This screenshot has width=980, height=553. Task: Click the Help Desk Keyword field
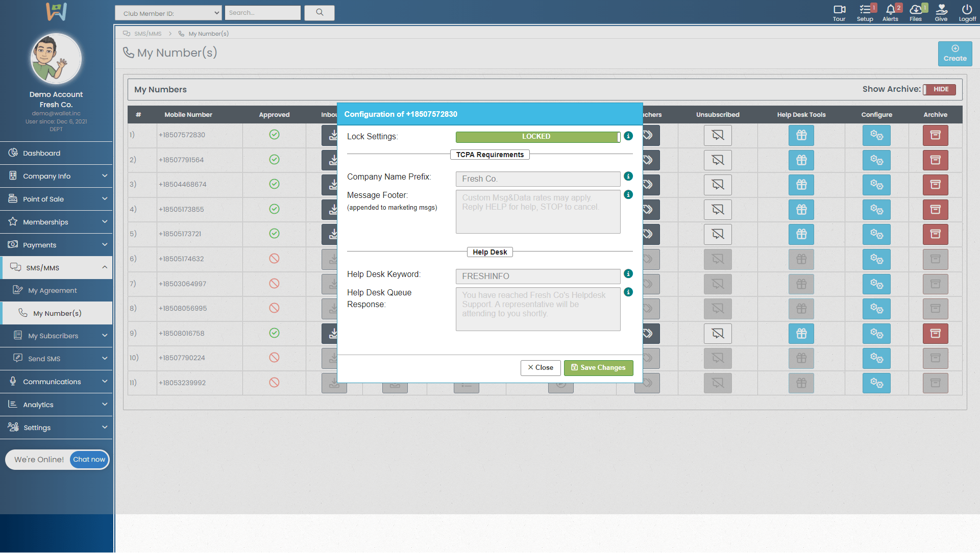(537, 276)
